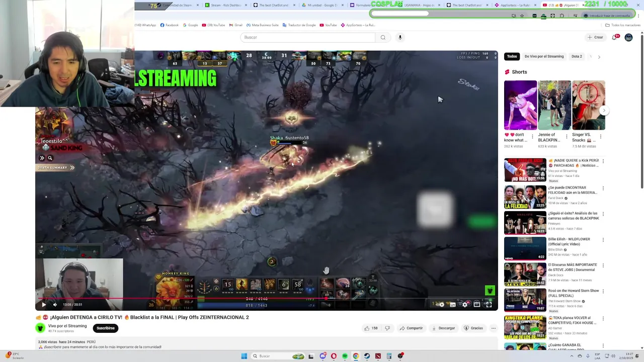
Task: Click the YouTube Buscar search field
Action: click(x=308, y=37)
